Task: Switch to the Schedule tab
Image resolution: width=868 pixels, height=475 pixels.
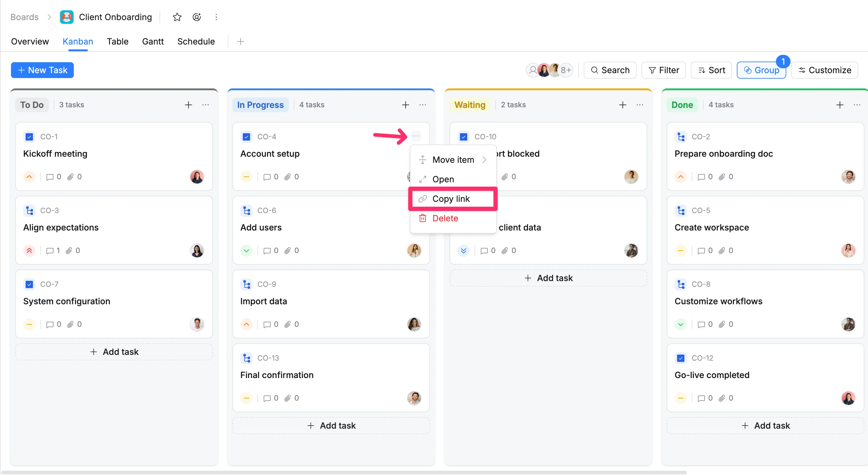Action: (x=196, y=41)
